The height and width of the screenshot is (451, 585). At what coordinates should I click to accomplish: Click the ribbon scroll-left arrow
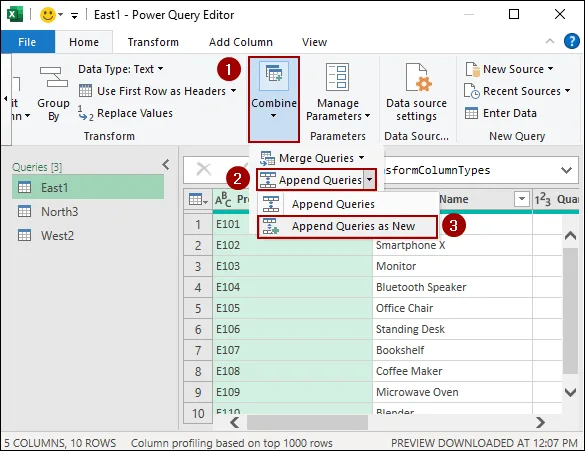[6, 98]
